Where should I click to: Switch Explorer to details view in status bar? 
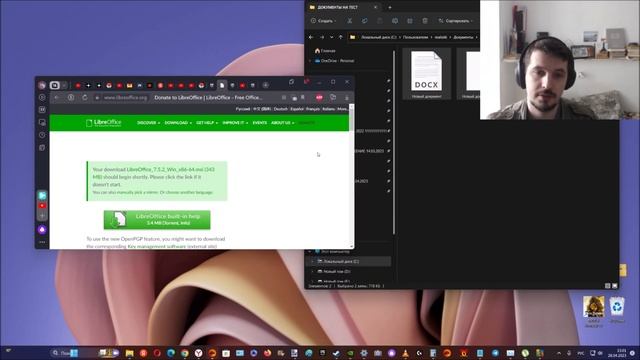607,286
